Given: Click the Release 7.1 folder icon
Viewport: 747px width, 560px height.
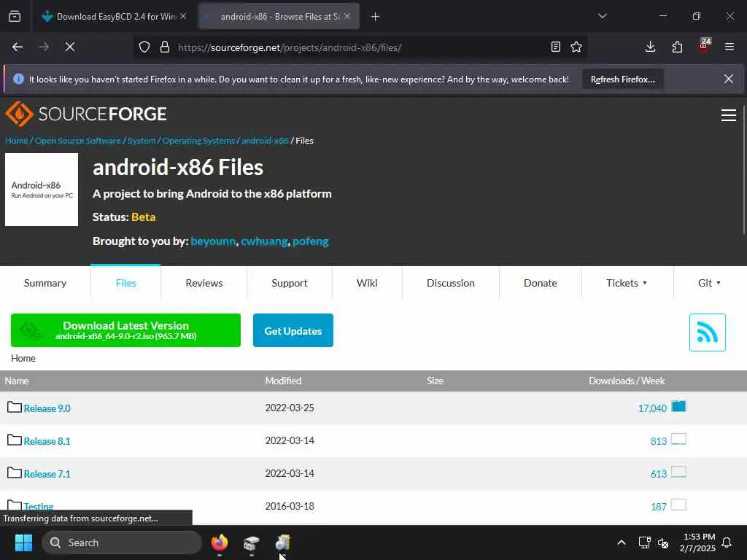Looking at the screenshot, I should point(15,472).
